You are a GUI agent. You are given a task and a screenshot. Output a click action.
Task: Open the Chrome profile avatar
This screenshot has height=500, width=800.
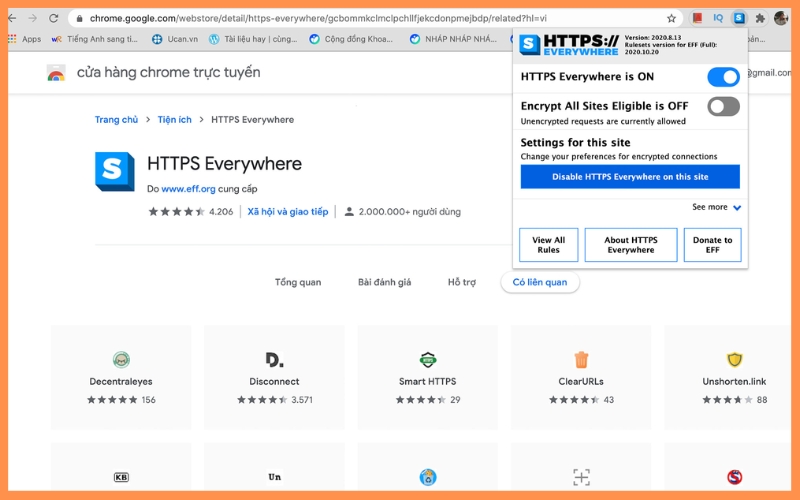click(x=781, y=18)
